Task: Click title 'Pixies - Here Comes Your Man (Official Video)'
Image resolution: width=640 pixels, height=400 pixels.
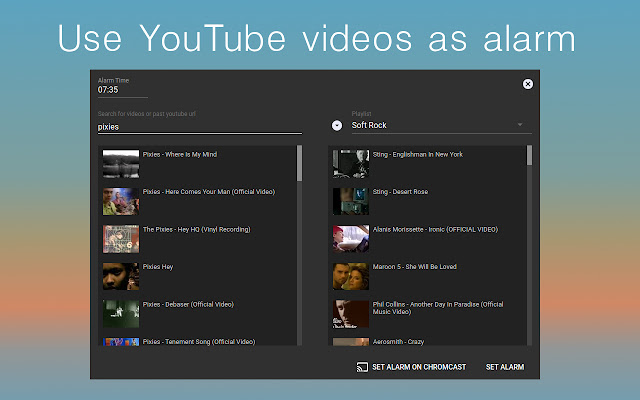Action: (x=209, y=192)
